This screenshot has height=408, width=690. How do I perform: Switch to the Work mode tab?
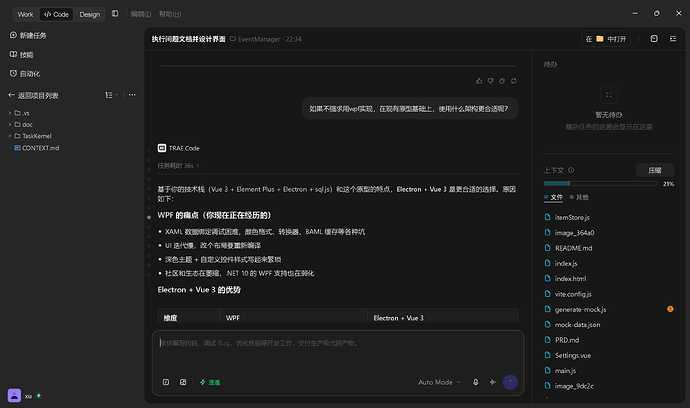pyautogui.click(x=25, y=14)
